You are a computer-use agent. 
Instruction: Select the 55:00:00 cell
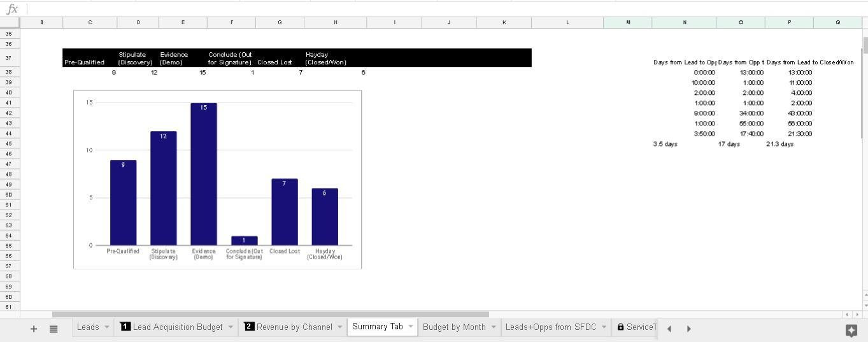(741, 124)
